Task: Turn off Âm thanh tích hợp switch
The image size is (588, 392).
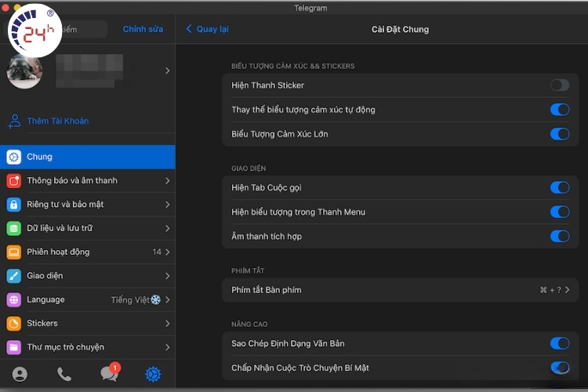Action: (x=560, y=236)
